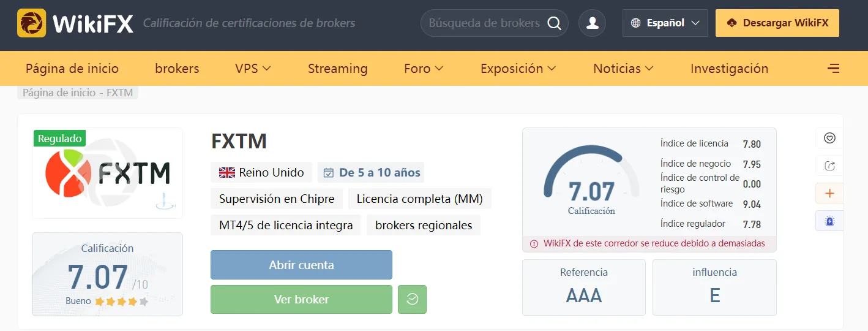
Task: Click Índice de control de riesgo row
Action: pos(711,184)
